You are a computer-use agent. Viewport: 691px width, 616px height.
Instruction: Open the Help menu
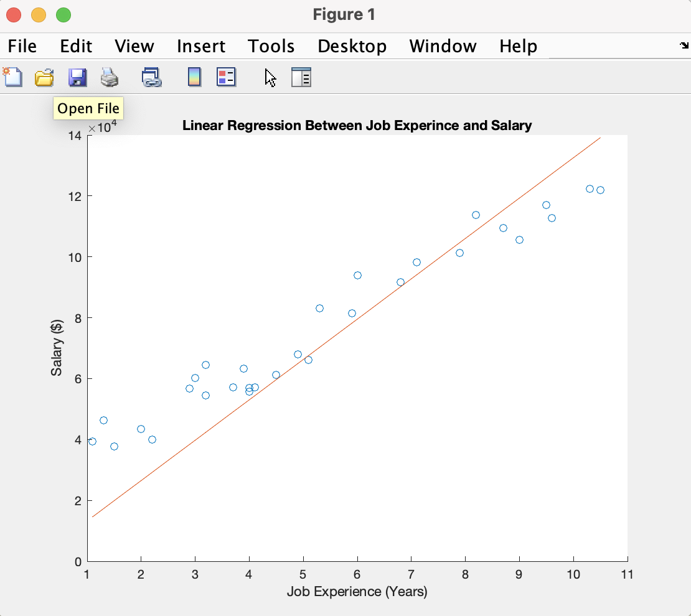pyautogui.click(x=518, y=45)
